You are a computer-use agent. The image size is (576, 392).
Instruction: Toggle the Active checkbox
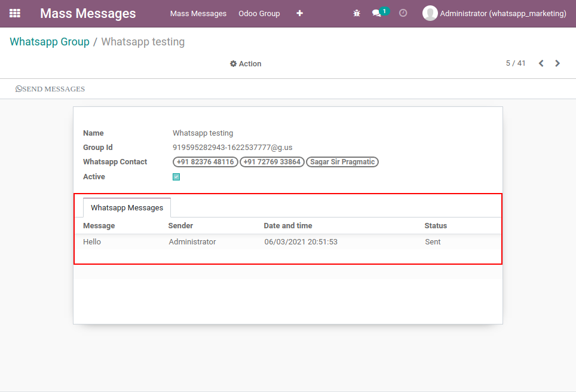pyautogui.click(x=176, y=177)
